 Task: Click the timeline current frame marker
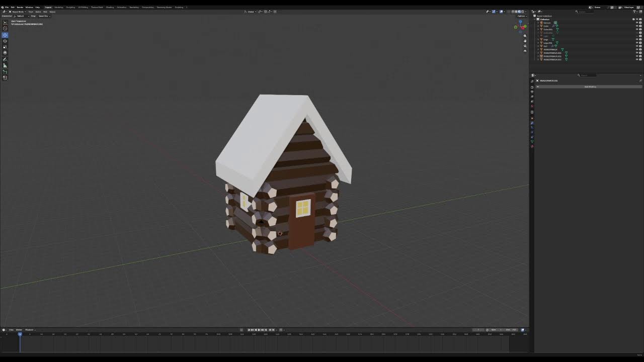pyautogui.click(x=20, y=334)
